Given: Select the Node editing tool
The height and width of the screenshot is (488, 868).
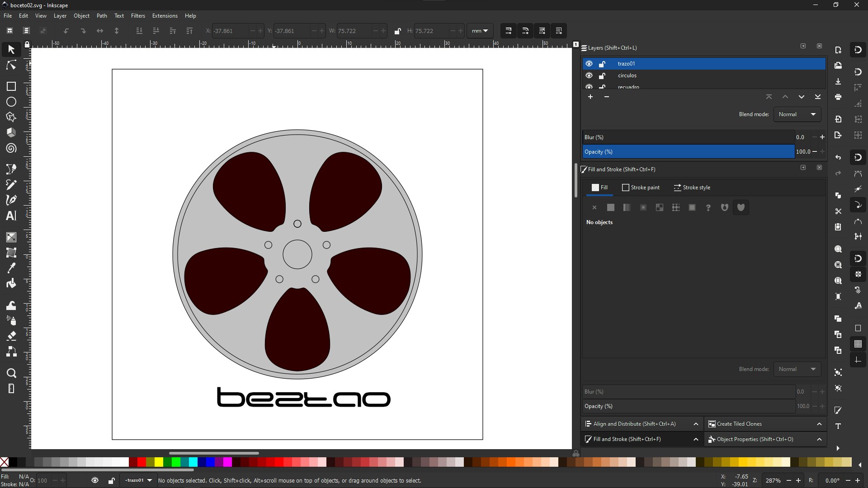Looking at the screenshot, I should (11, 65).
